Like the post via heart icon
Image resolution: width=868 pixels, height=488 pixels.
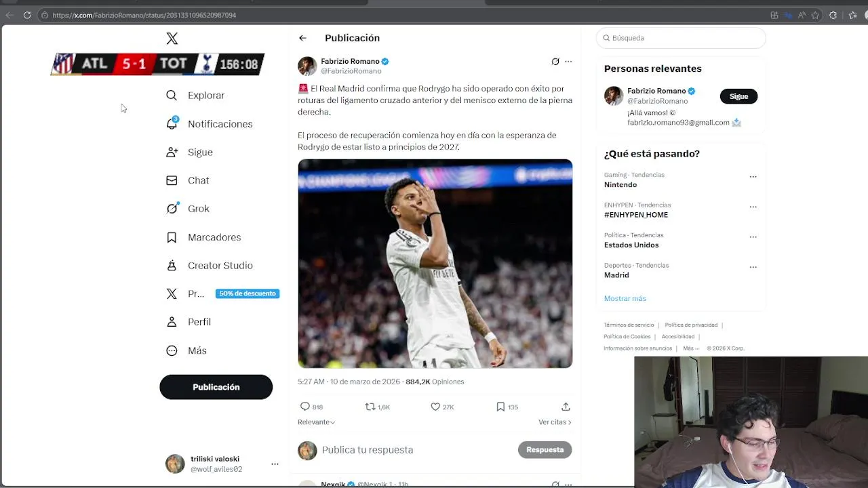tap(435, 407)
